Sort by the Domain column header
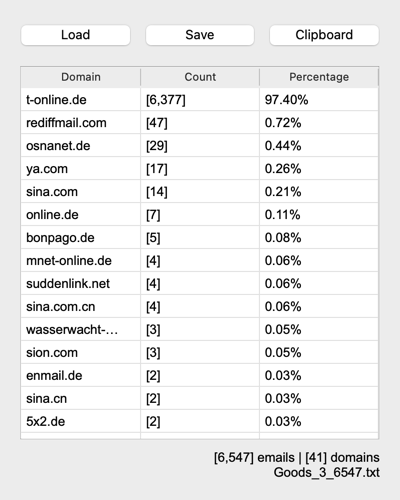Screen dimensions: 400x500 point(81,77)
